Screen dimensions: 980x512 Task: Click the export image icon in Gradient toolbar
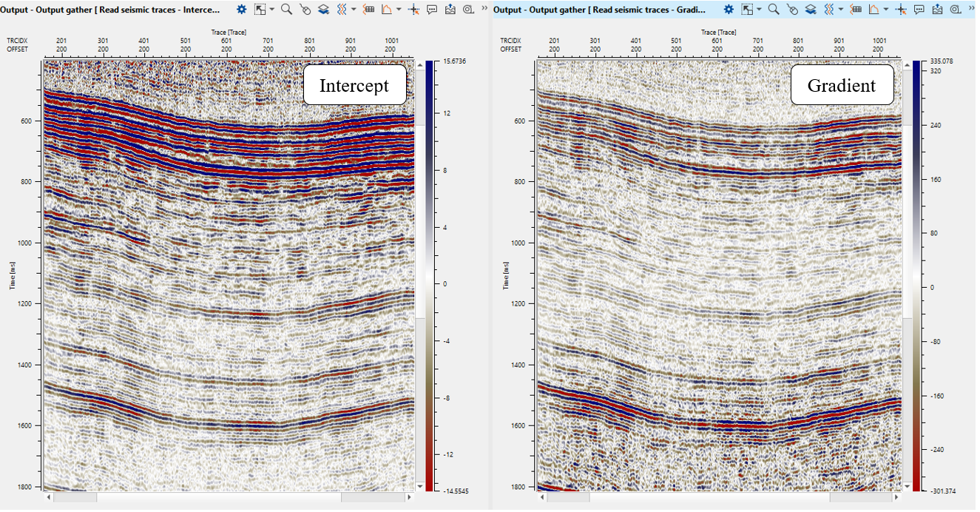click(x=937, y=10)
